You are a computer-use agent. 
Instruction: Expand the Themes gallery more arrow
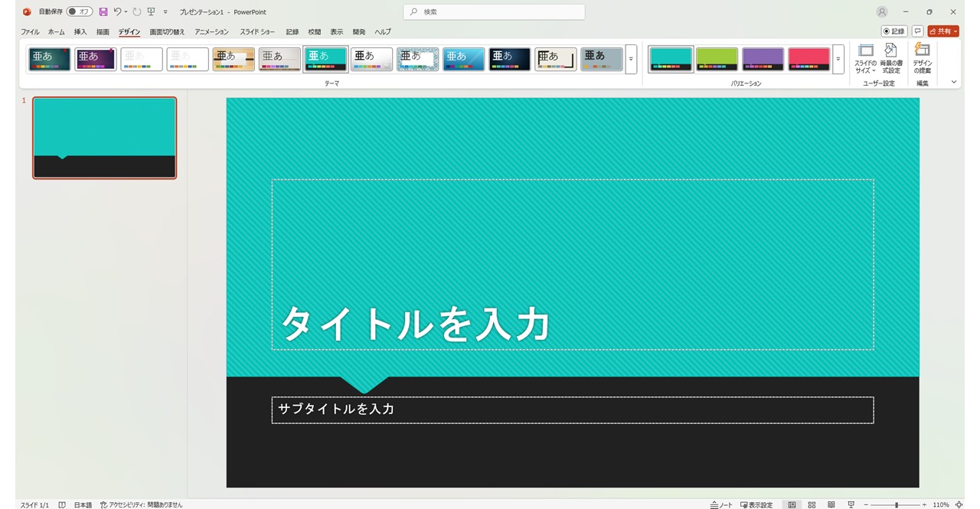pos(631,60)
